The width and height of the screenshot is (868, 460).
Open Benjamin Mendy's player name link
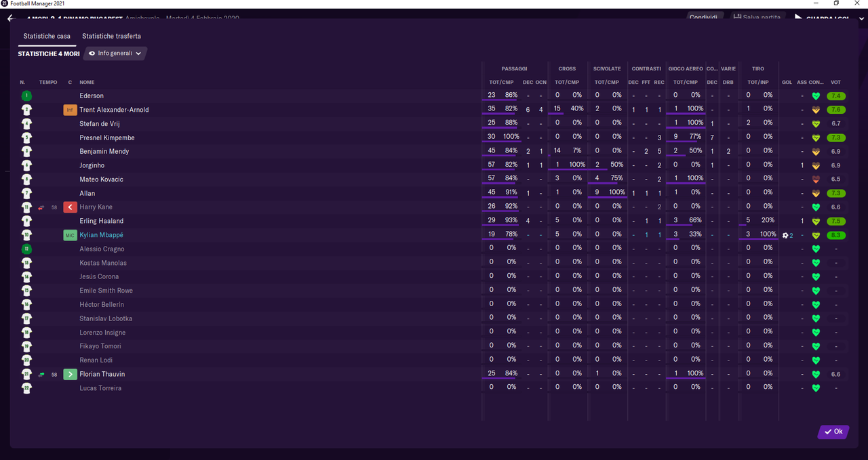[104, 151]
